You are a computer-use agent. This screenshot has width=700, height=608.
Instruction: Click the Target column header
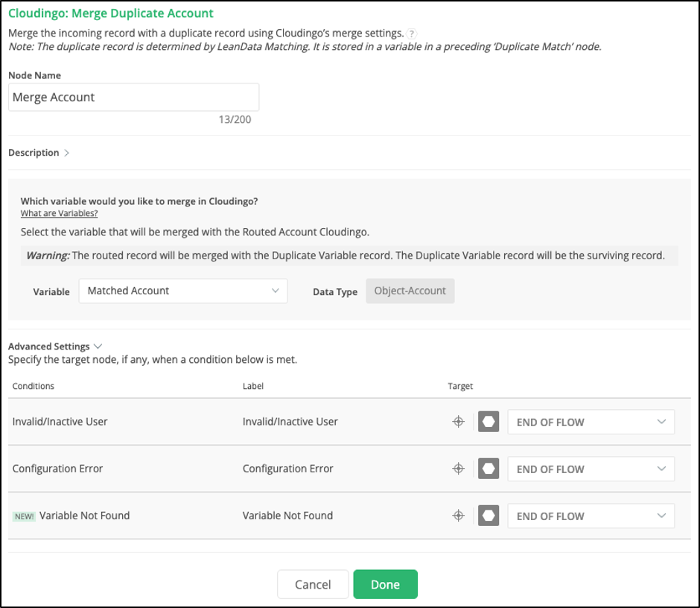pyautogui.click(x=460, y=386)
